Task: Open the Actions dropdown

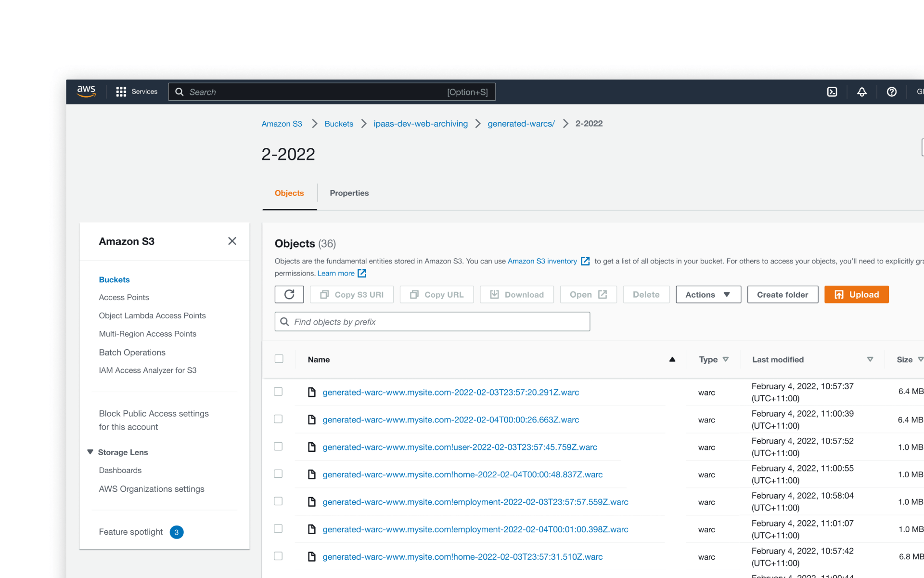Action: tap(708, 294)
